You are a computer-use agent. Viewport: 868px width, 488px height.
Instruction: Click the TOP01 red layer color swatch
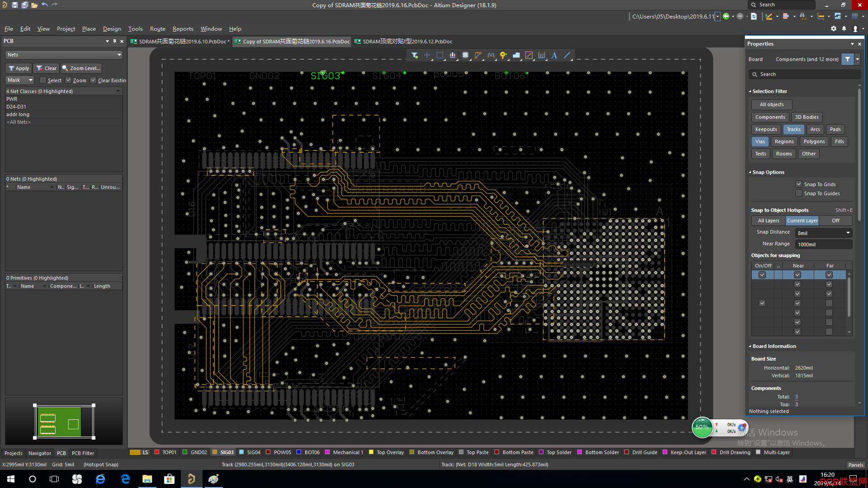point(157,452)
